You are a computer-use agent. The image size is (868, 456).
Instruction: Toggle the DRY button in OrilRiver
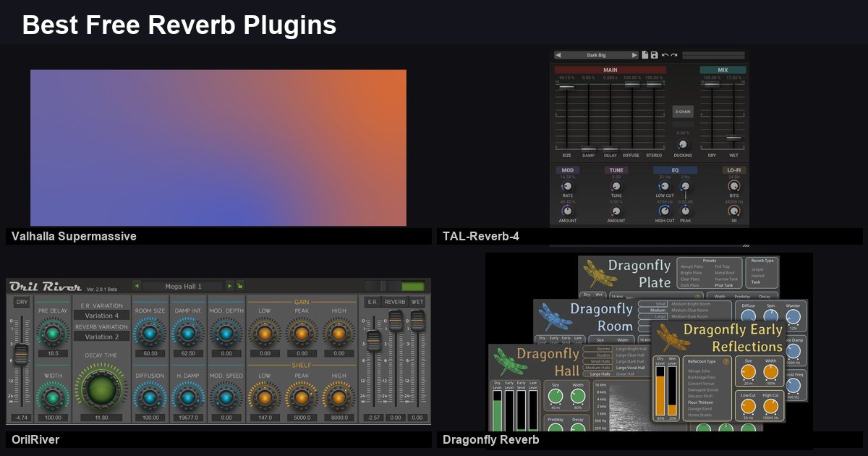22,302
